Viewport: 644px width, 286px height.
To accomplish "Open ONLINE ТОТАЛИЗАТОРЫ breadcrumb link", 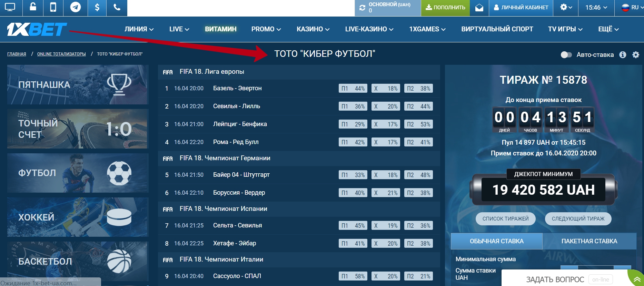I will pos(61,54).
